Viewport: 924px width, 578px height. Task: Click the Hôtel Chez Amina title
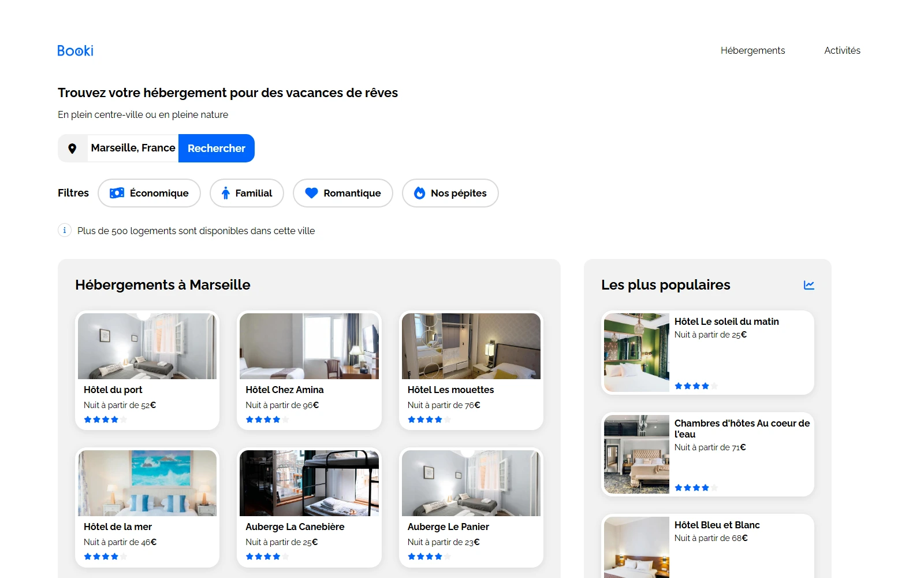[285, 390]
